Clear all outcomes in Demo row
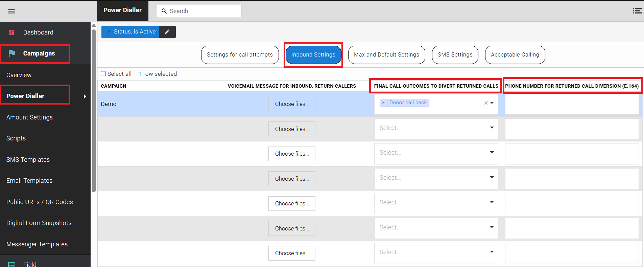The image size is (644, 267). pyautogui.click(x=486, y=103)
